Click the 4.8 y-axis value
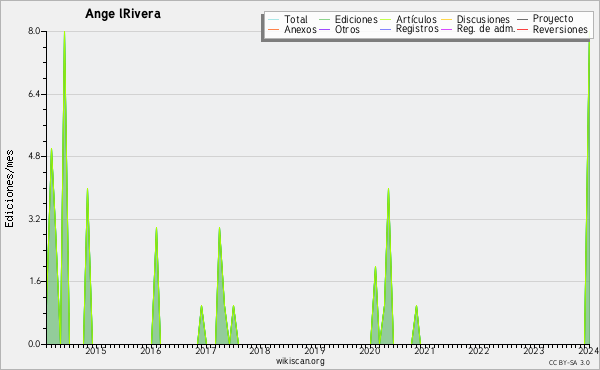 pyautogui.click(x=34, y=156)
